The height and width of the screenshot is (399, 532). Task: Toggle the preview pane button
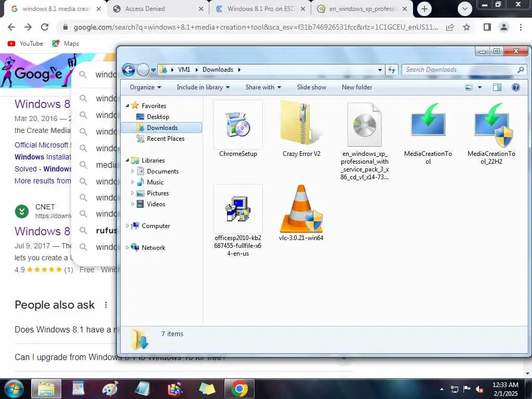497,87
